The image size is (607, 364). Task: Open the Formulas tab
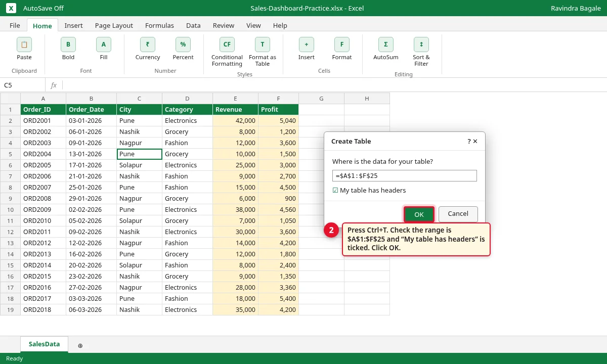click(159, 25)
